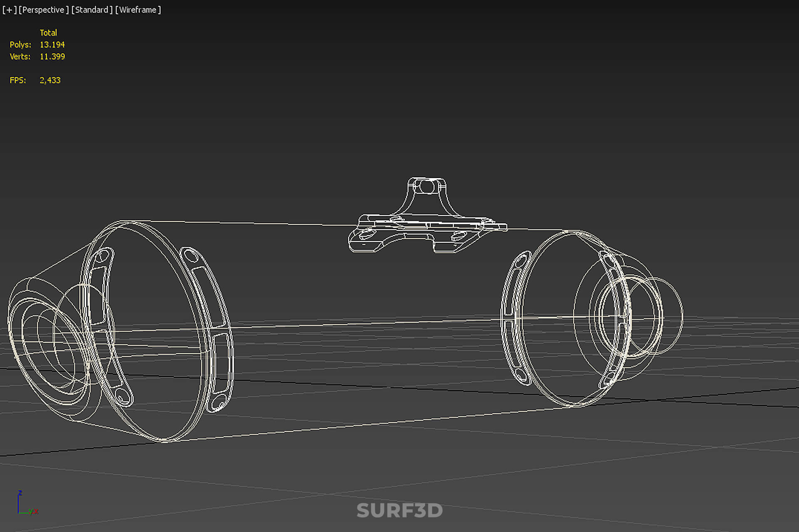Click the red X axis label

click(36, 511)
